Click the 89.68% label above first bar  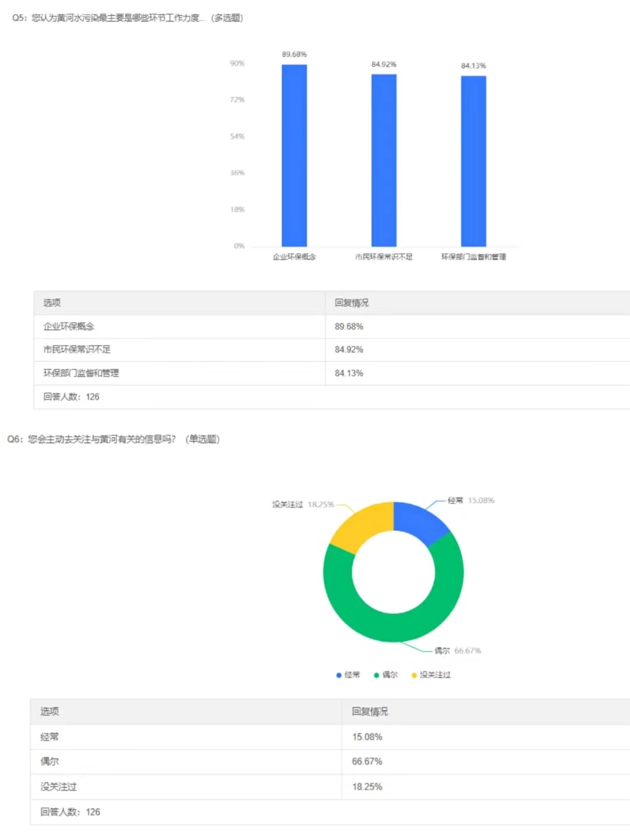click(x=294, y=54)
